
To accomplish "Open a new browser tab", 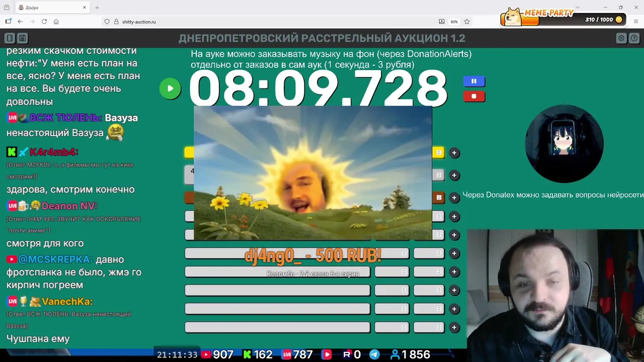I will point(97,8).
